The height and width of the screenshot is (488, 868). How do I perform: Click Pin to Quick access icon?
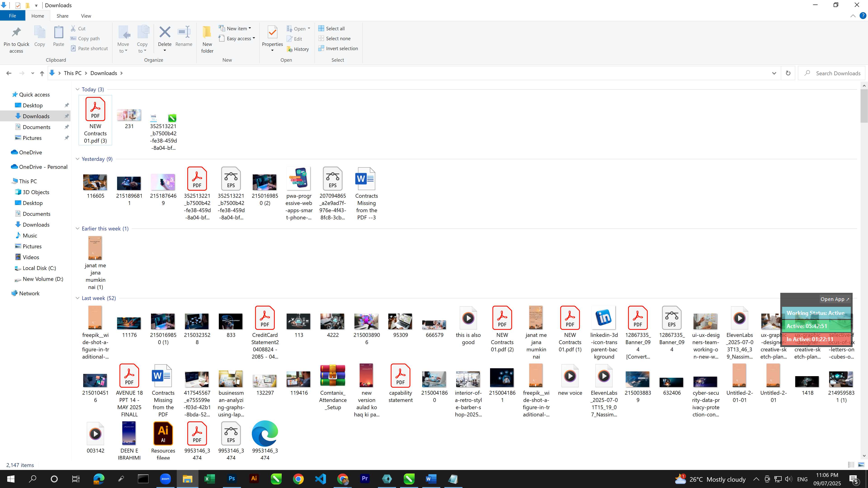16,39
